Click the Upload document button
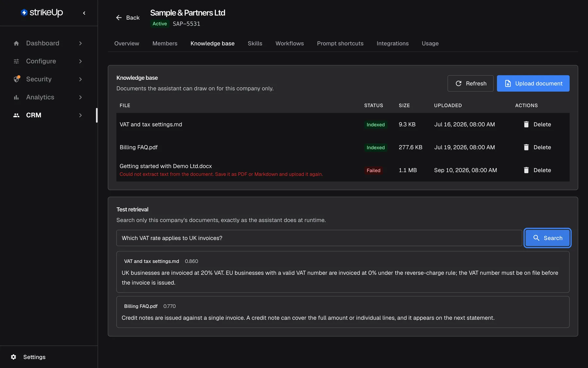This screenshot has width=588, height=368. (533, 83)
